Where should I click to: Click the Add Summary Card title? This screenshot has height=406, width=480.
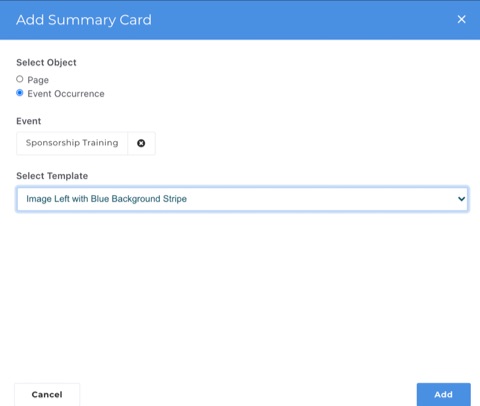pos(84,20)
